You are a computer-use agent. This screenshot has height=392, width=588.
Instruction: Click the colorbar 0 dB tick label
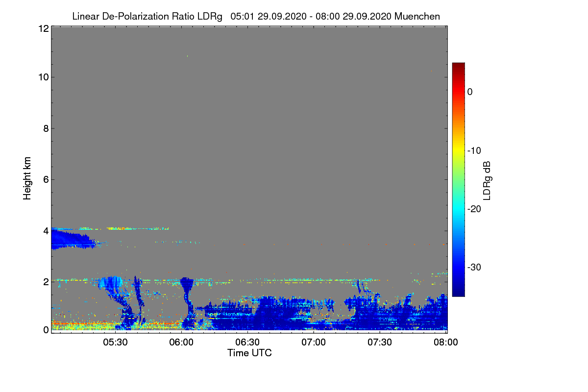[x=470, y=92]
